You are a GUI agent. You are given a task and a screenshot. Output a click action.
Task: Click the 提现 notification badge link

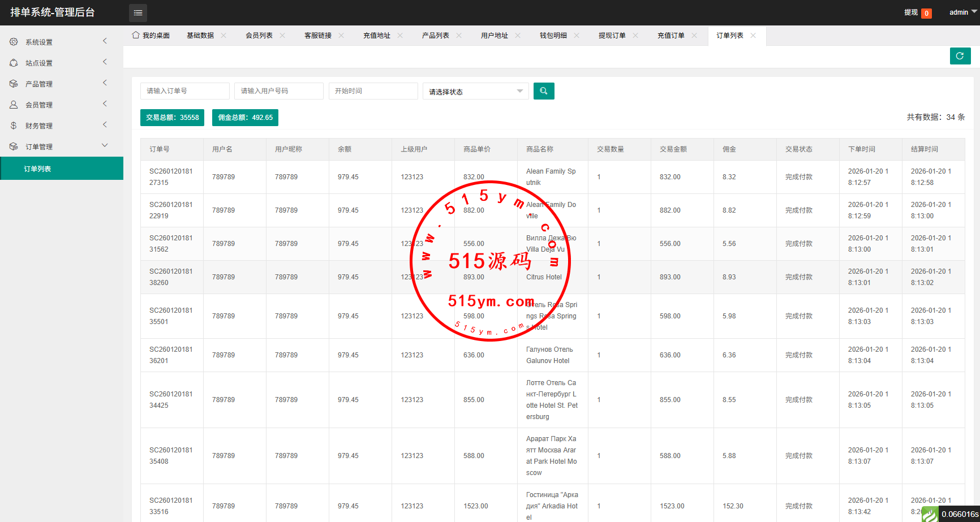pyautogui.click(x=917, y=12)
